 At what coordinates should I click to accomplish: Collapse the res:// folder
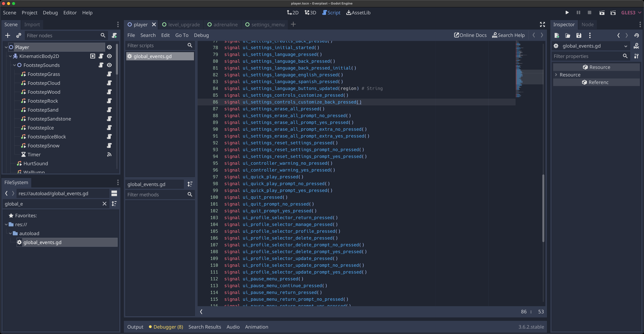pos(6,224)
